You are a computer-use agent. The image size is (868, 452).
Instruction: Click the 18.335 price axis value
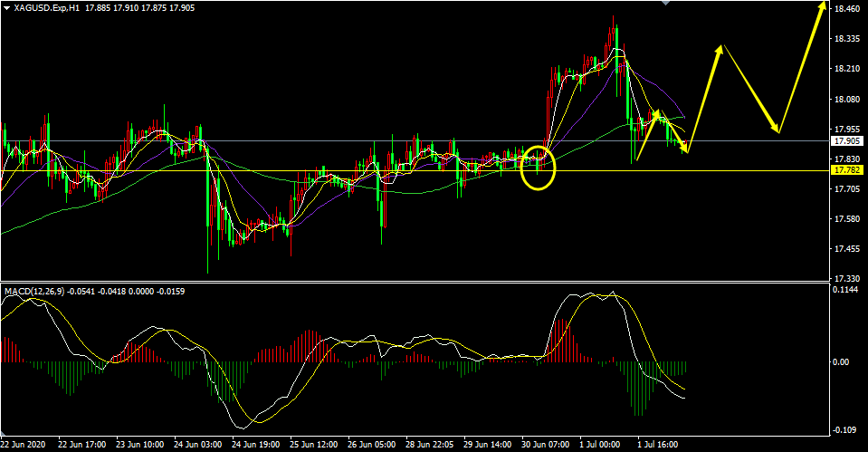(x=847, y=39)
